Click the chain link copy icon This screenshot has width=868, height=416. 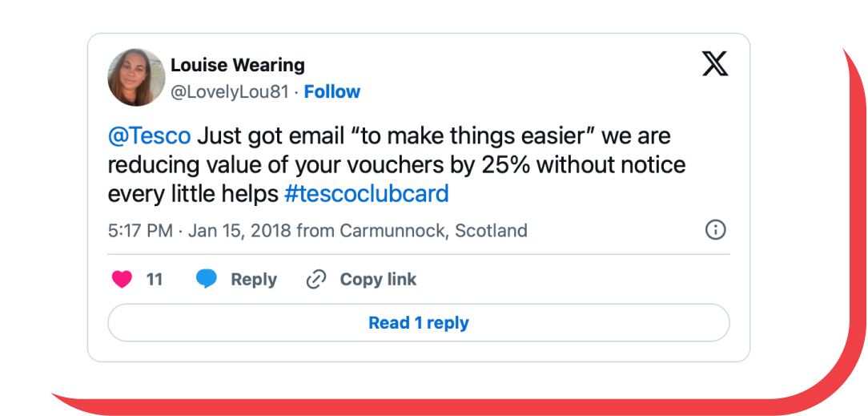[316, 279]
